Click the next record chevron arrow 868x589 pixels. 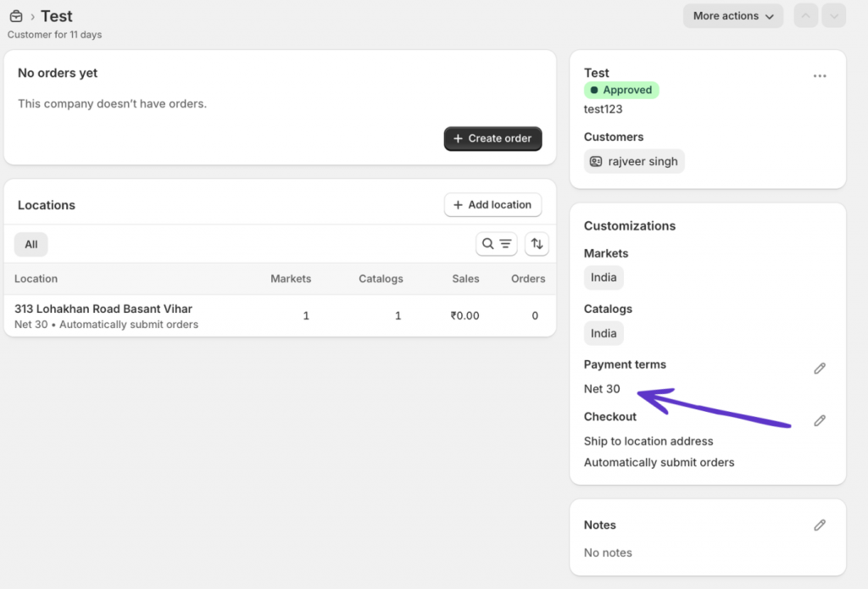click(833, 15)
